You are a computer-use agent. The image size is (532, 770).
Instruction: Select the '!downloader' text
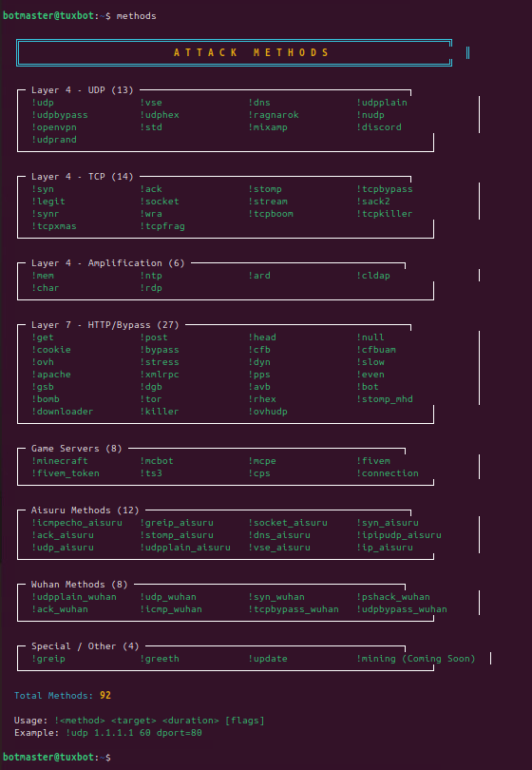(63, 412)
